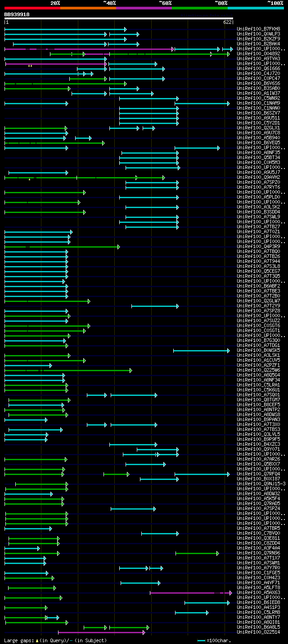Select the UniRef100_C7BVQ0 label
The width and height of the screenshot is (288, 644).
point(258,533)
